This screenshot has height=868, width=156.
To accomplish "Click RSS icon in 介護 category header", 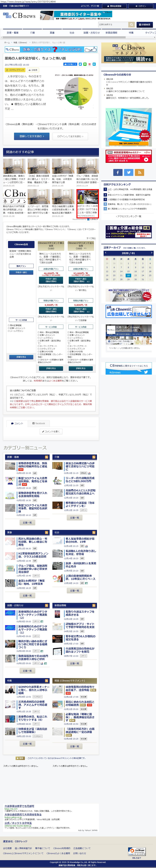I will (x=94, y=457).
